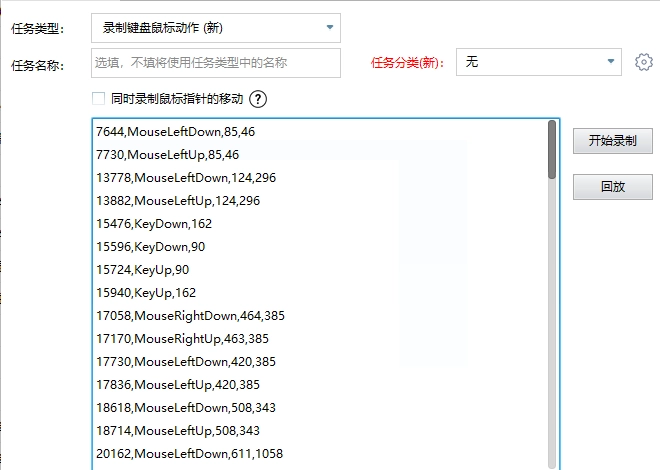The image size is (660, 470).
Task: Select the 15724,KeyUp,90 line
Action: [142, 270]
